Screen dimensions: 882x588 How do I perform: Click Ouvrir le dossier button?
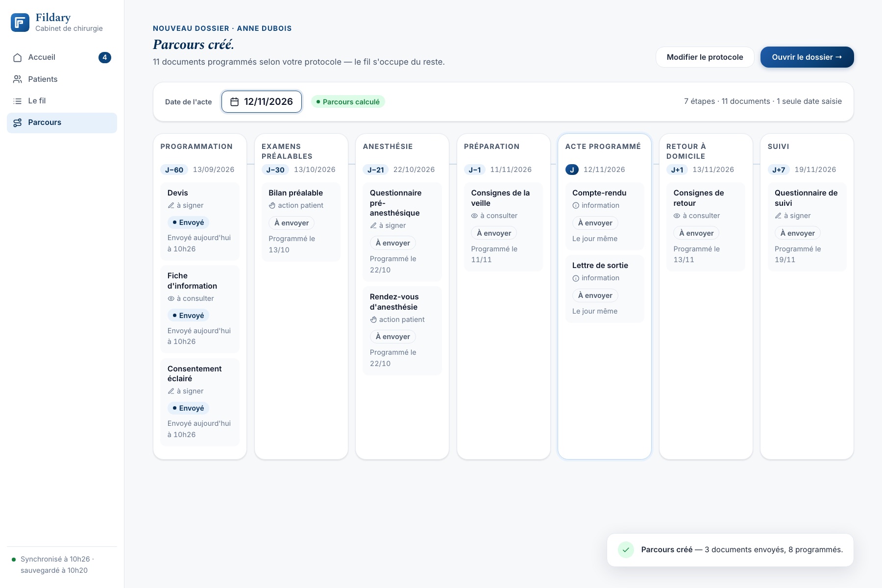click(807, 57)
